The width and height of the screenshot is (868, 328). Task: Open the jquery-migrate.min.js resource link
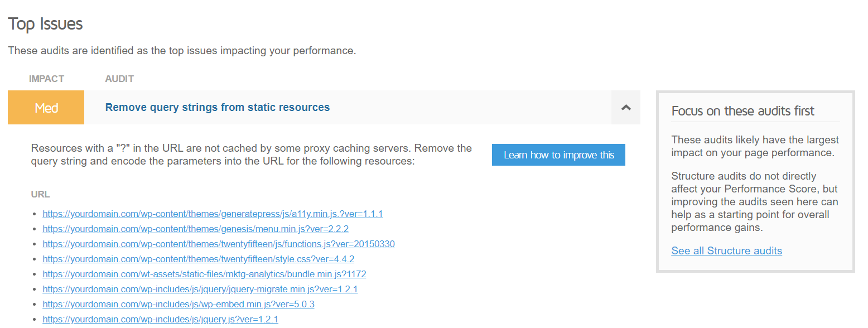(x=200, y=289)
